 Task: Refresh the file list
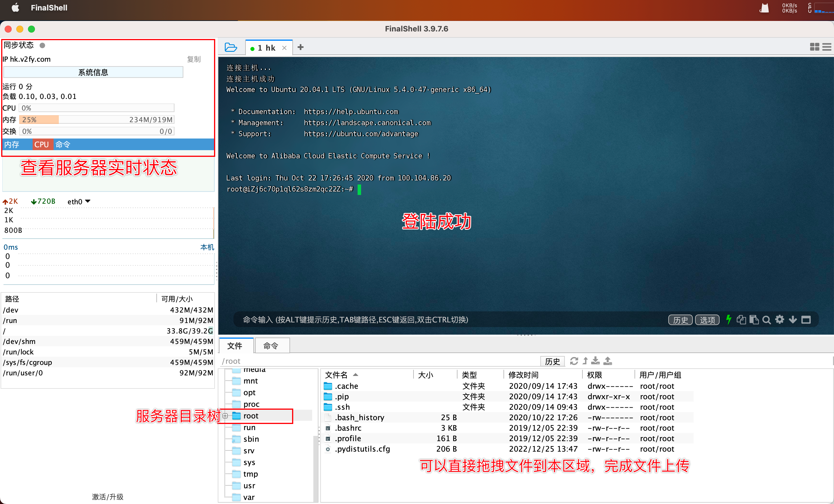click(x=574, y=361)
